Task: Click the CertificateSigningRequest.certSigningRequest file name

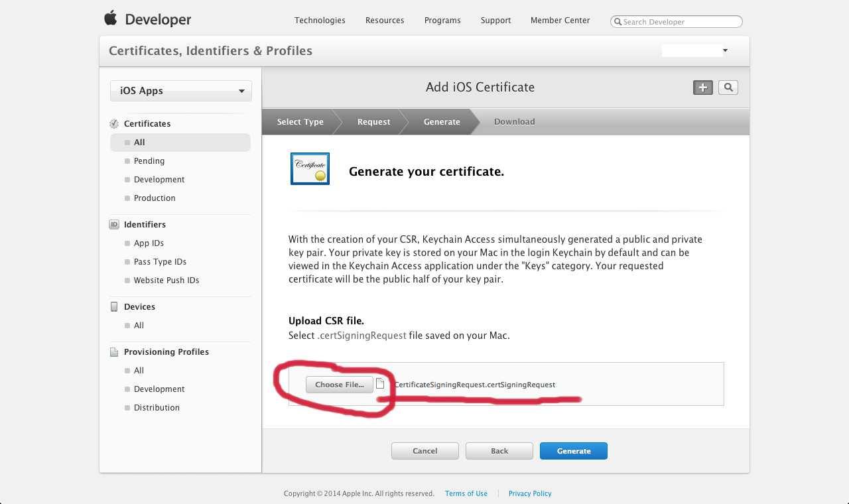Action: [x=475, y=385]
